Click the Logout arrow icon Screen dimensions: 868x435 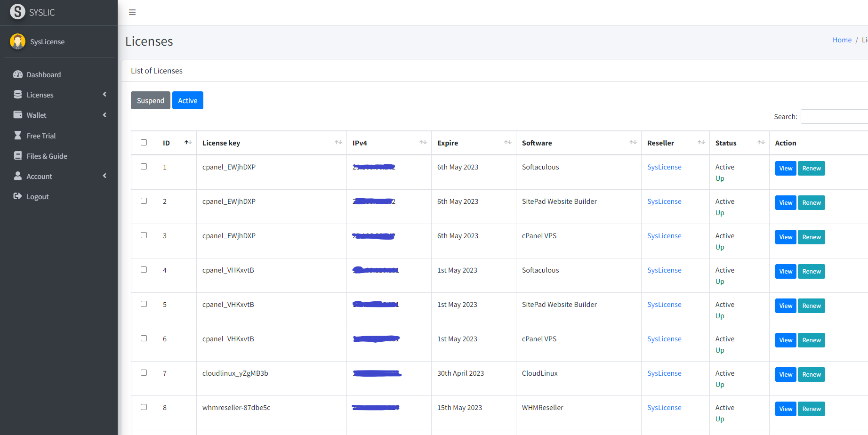[x=18, y=196]
